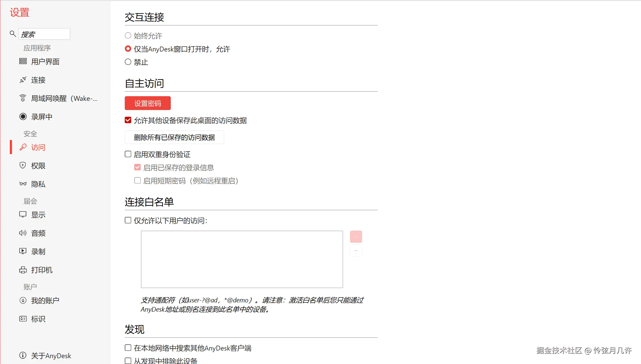Check 仅允许以下用户的访问 checkbox
This screenshot has width=641, height=364.
(128, 220)
